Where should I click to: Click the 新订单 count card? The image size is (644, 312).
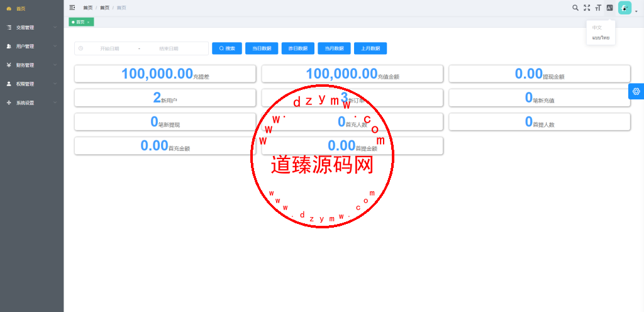(352, 97)
